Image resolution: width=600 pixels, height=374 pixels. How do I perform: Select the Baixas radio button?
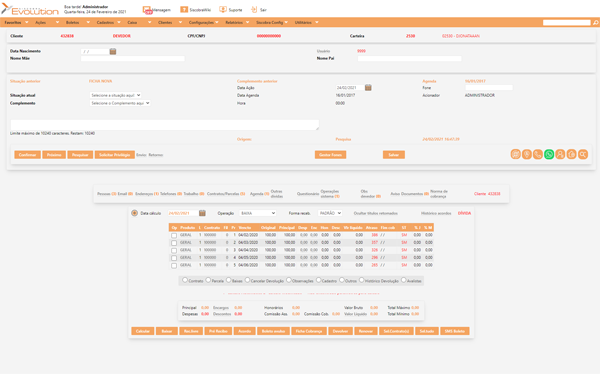pos(228,280)
